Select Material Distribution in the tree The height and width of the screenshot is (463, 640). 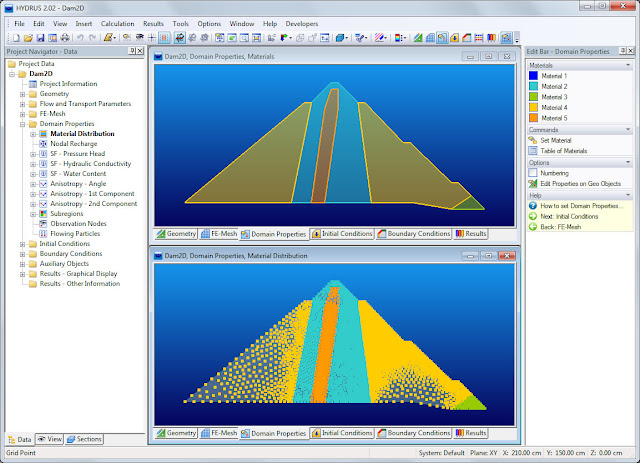coord(82,134)
